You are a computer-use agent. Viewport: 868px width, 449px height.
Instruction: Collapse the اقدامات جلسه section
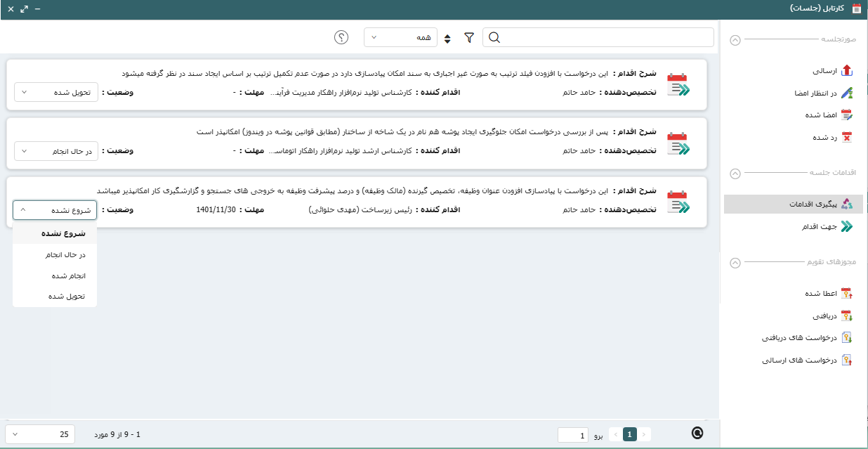735,174
